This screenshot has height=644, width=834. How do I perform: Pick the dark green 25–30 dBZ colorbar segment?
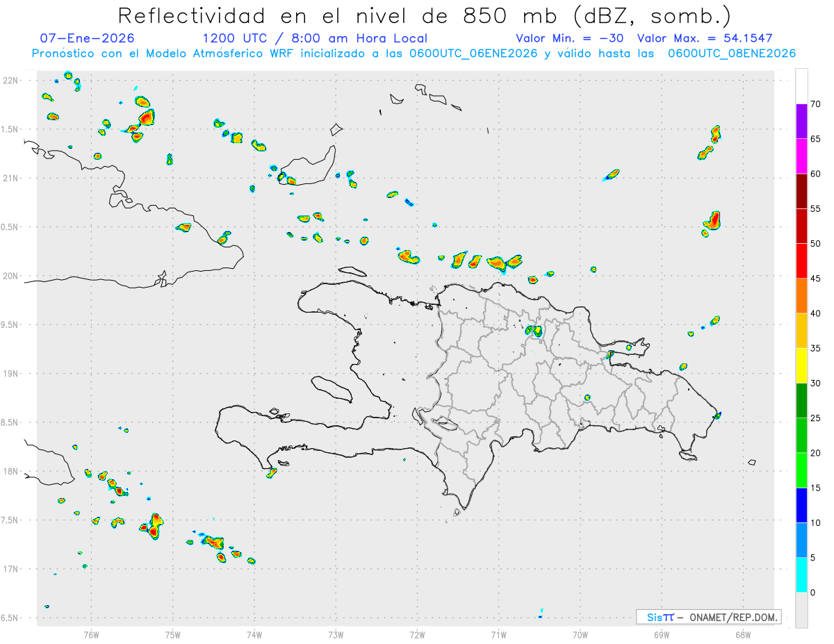coord(801,401)
